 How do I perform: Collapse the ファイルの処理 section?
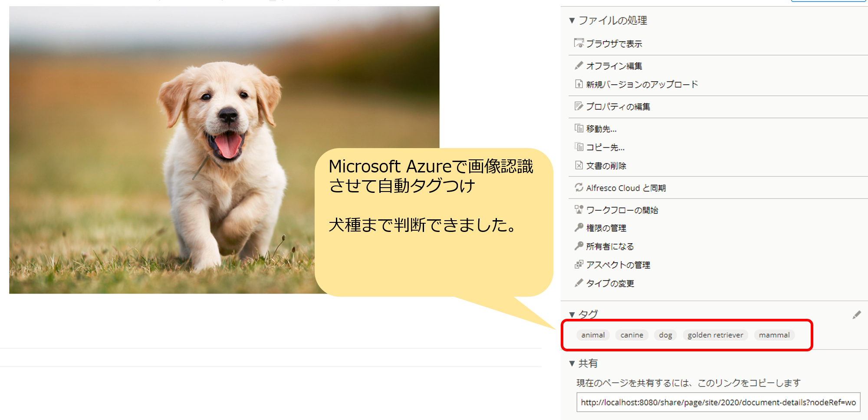coord(572,20)
